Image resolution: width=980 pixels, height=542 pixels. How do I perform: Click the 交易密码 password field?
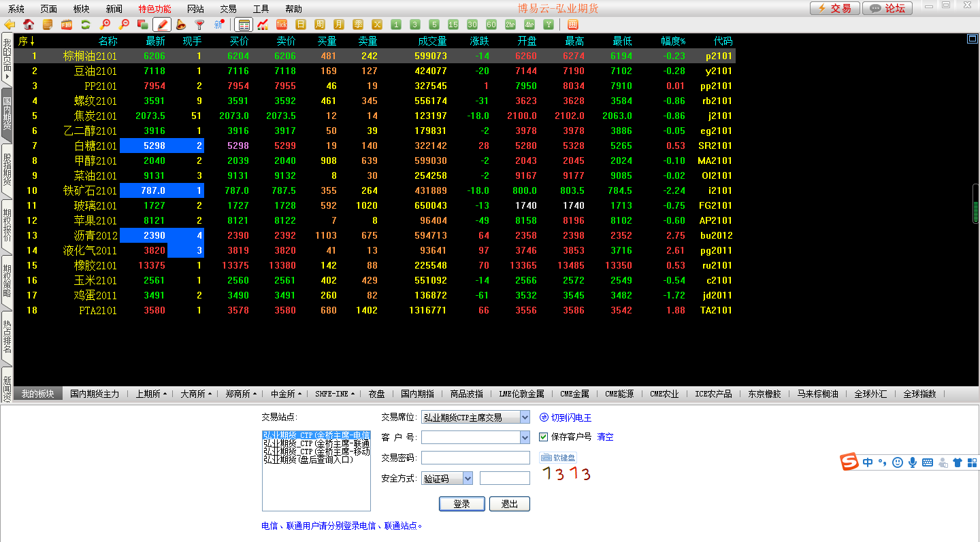(x=475, y=458)
